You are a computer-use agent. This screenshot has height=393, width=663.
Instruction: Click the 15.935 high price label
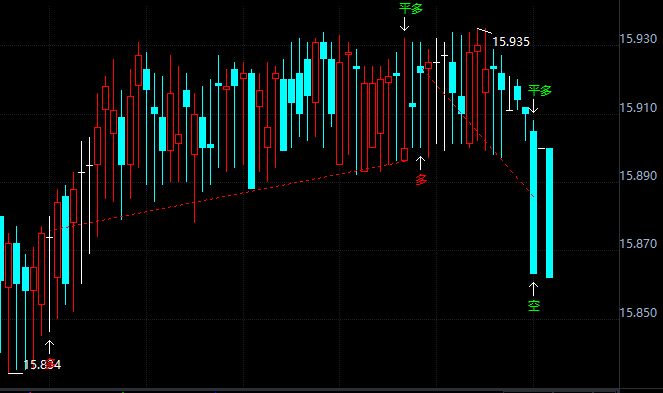(511, 41)
